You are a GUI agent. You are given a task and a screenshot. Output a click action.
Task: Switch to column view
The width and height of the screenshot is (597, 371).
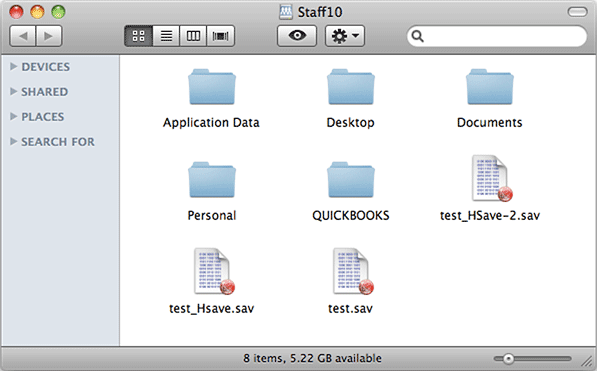(193, 36)
